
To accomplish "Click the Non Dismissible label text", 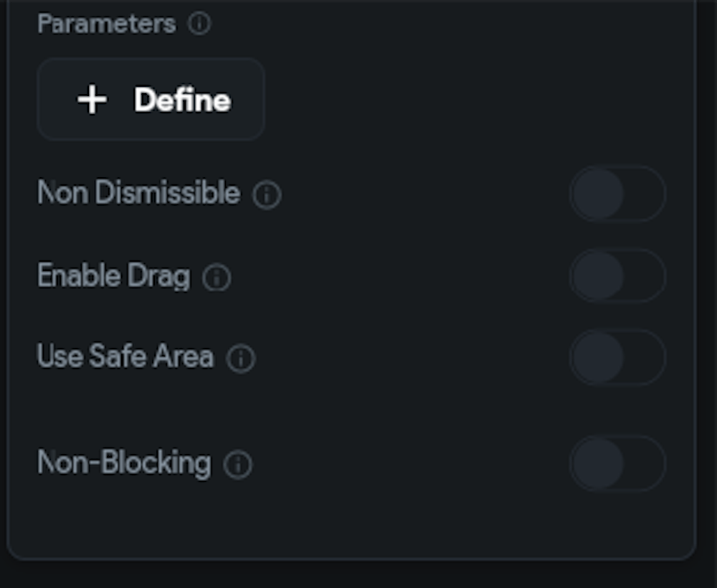I will click(x=138, y=194).
